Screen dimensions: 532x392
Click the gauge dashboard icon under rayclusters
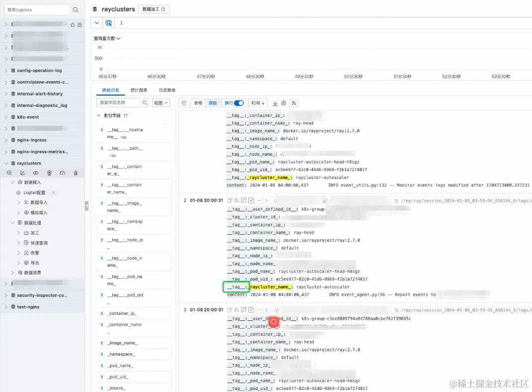point(62,173)
